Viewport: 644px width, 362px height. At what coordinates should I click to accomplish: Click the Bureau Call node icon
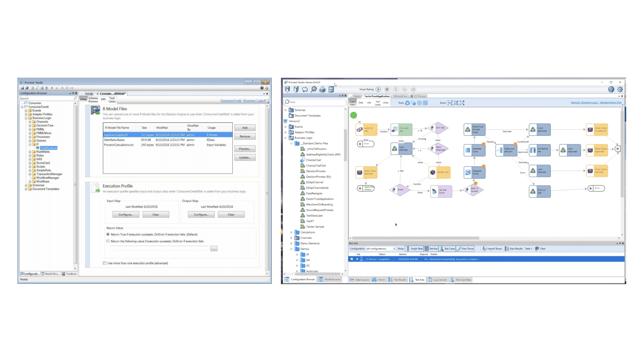point(433,172)
